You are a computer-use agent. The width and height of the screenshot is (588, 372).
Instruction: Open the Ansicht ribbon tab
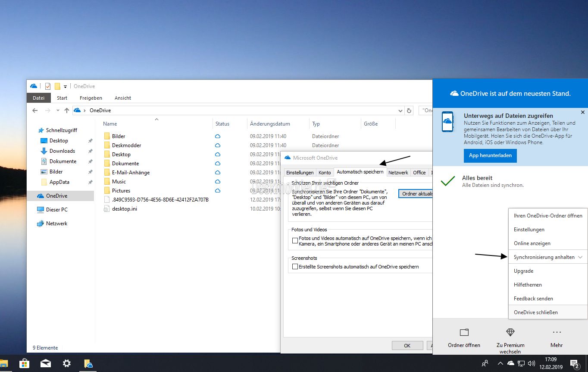pos(123,98)
